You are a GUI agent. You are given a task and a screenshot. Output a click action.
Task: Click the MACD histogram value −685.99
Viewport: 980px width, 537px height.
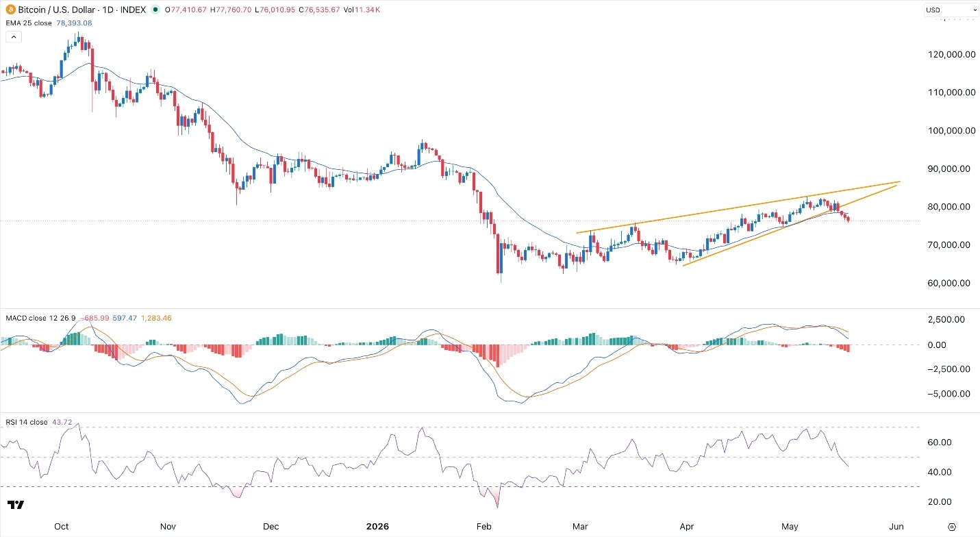tap(95, 318)
